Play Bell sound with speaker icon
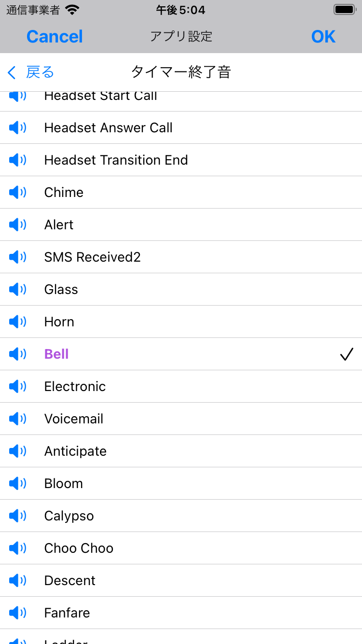362x644 pixels. (17, 354)
